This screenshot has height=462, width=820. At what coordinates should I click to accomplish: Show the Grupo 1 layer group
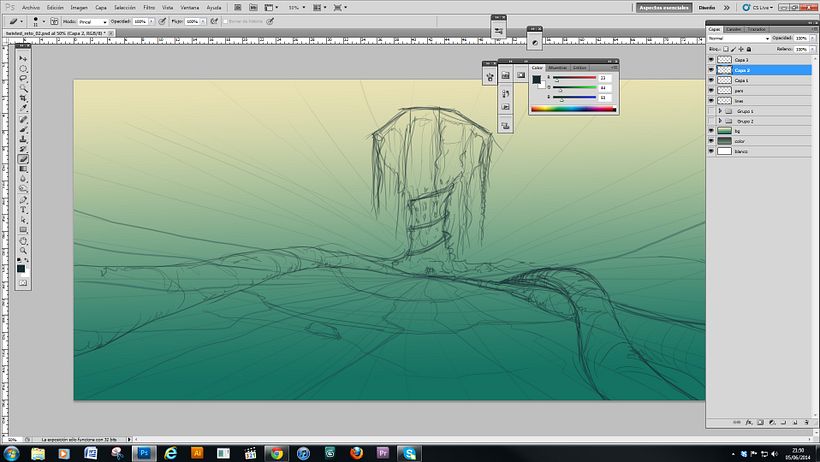point(712,110)
